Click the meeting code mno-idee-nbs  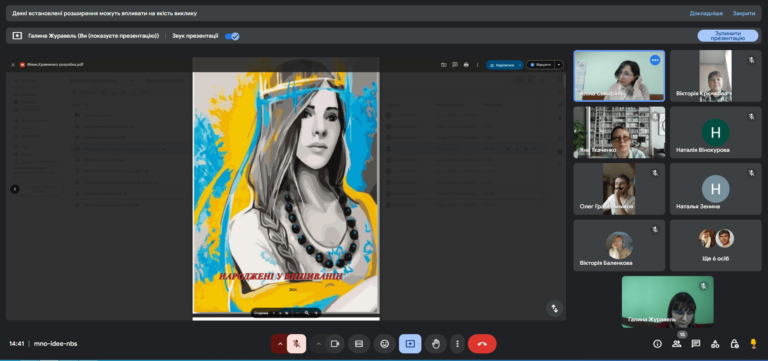point(55,344)
